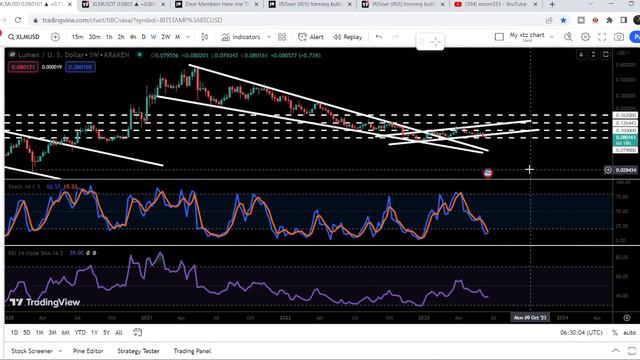Click the red alert marker on the chart
Viewport: 640px width, 360px height.
tap(488, 173)
